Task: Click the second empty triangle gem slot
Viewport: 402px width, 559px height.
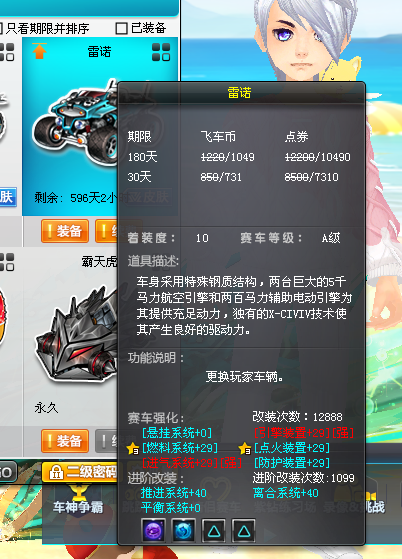Action: coord(243,530)
